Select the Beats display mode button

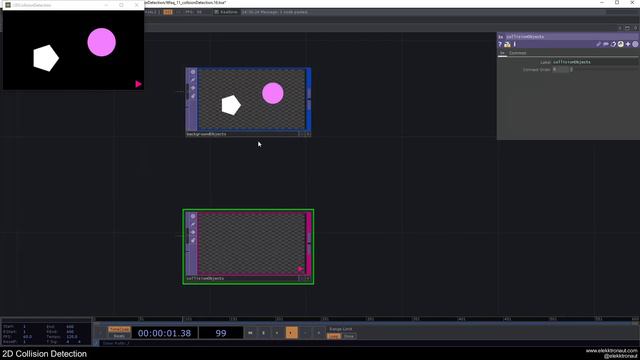coord(119,336)
